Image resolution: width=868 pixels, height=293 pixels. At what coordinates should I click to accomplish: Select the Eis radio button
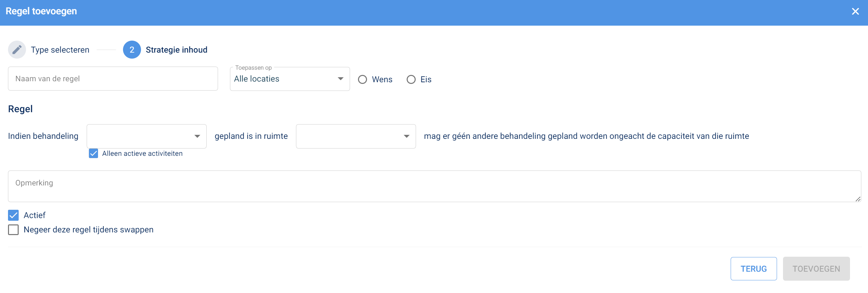pos(411,79)
